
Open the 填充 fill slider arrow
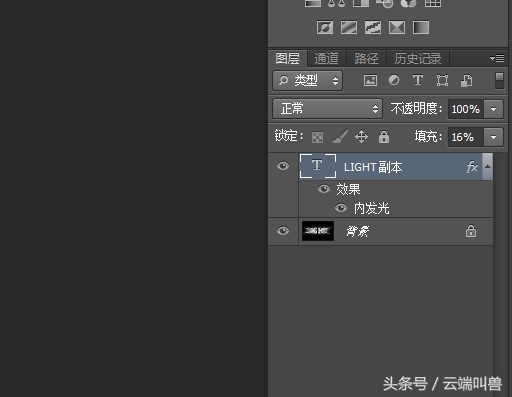493,137
